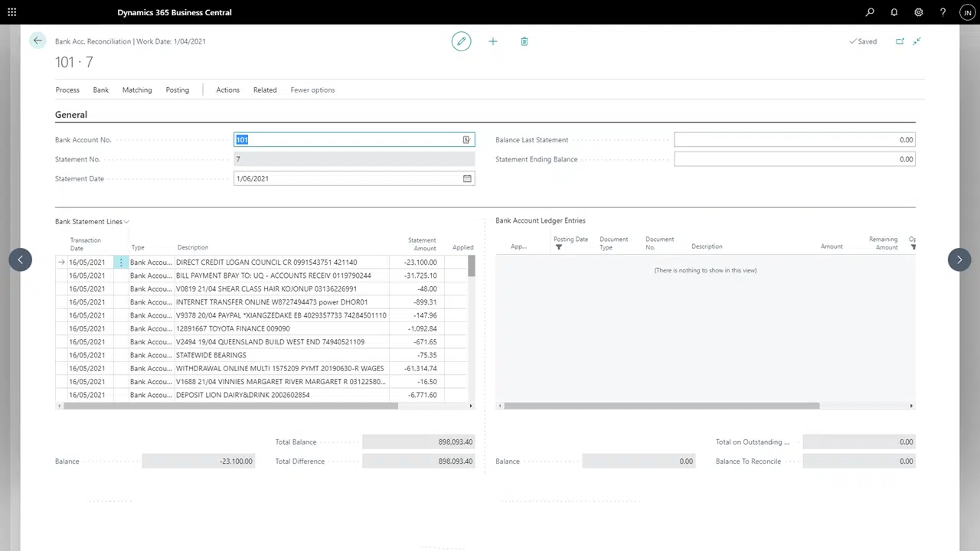Open the search magnifier icon
Screen dimensions: 980x551
870,12
